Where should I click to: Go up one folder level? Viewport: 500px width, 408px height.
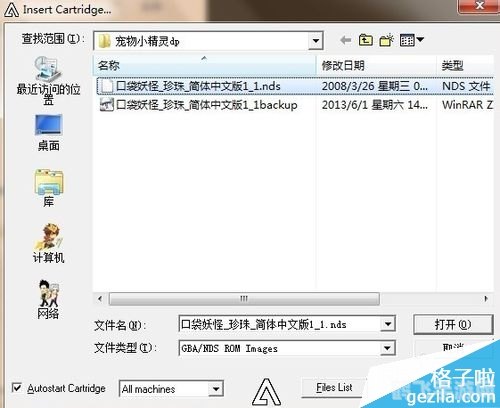coord(366,40)
